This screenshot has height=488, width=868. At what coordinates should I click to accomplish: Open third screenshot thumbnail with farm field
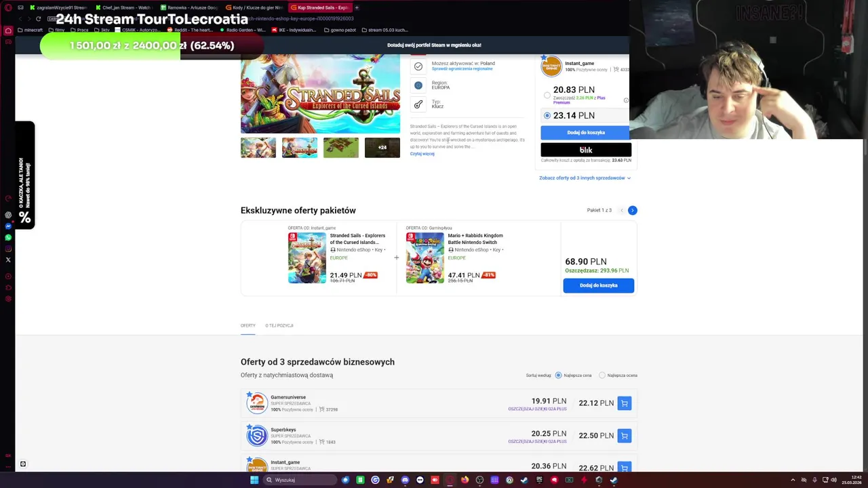pyautogui.click(x=341, y=148)
